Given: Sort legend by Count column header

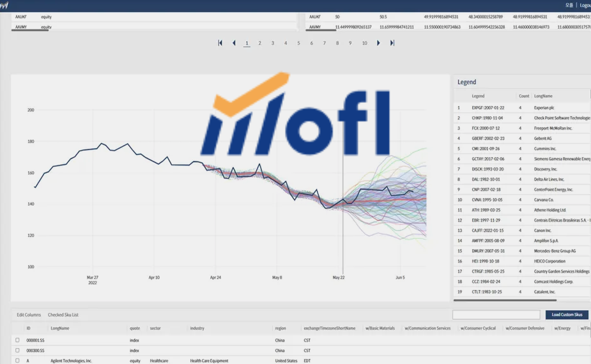Looking at the screenshot, I should tap(524, 96).
